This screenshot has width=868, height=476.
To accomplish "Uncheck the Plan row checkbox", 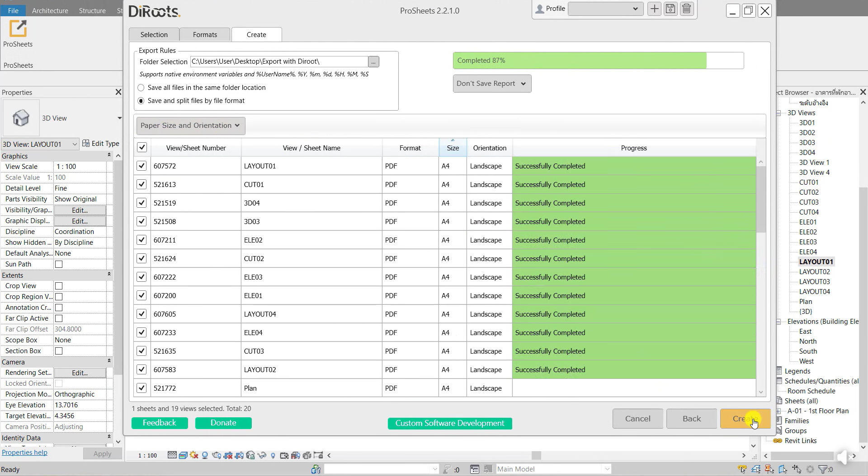I will pyautogui.click(x=142, y=388).
